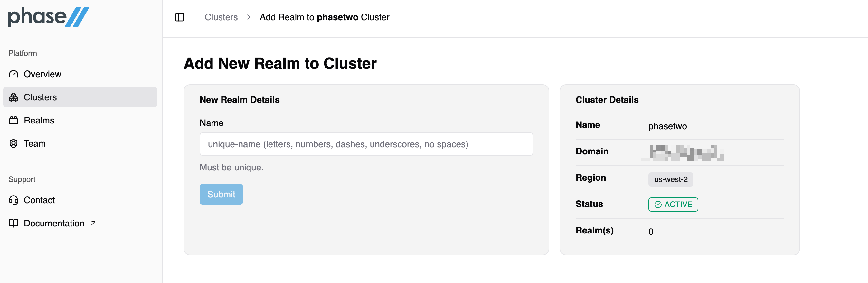Select the Team shield icon

pyautogui.click(x=14, y=143)
